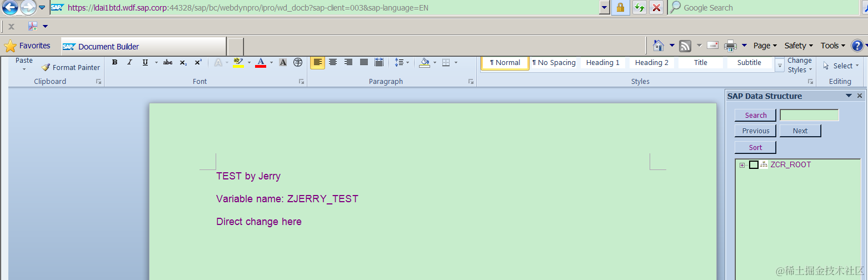Apply the Heading 2 style
The width and height of the screenshot is (868, 280).
pyautogui.click(x=652, y=63)
